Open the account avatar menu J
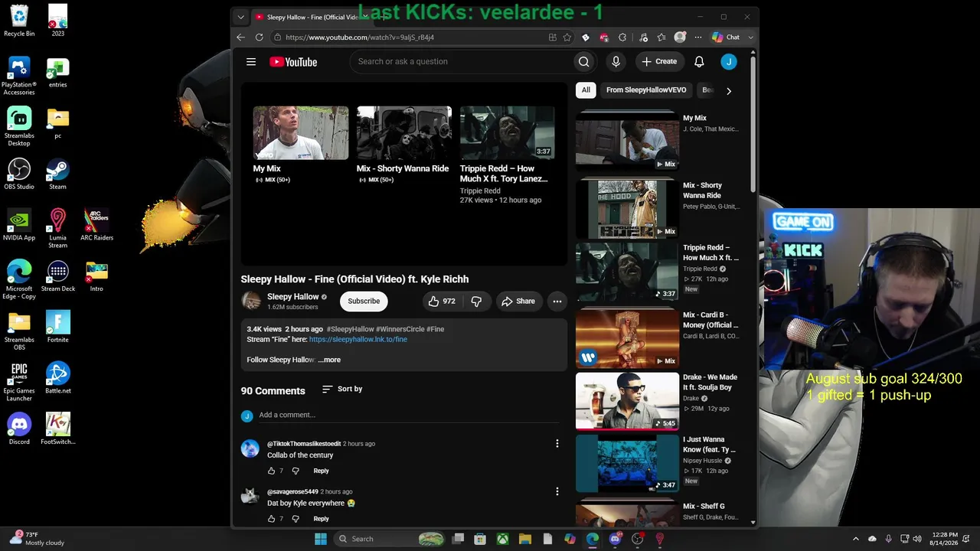The width and height of the screenshot is (980, 551). coord(729,62)
